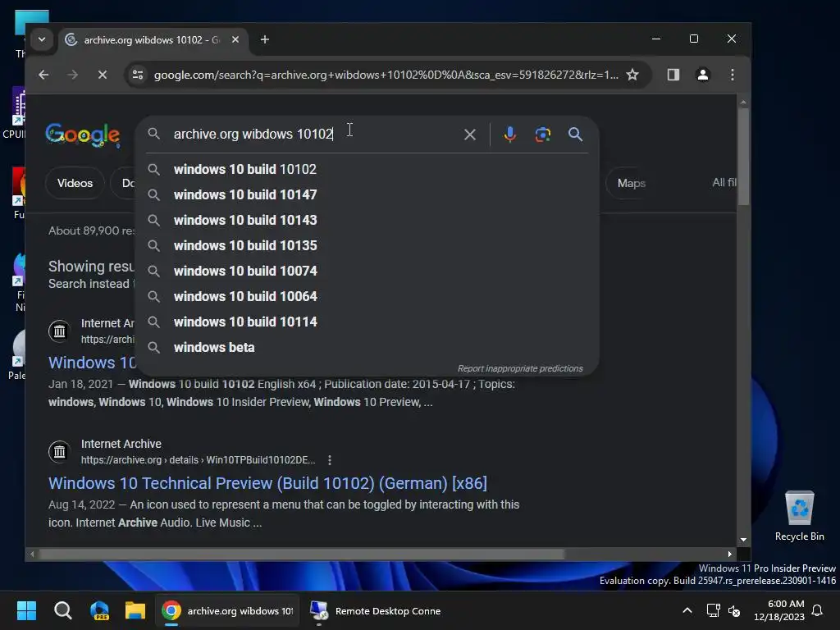Image resolution: width=840 pixels, height=630 pixels.
Task: Switch to Remote Desktop Connection taskbar item
Action: pyautogui.click(x=376, y=610)
